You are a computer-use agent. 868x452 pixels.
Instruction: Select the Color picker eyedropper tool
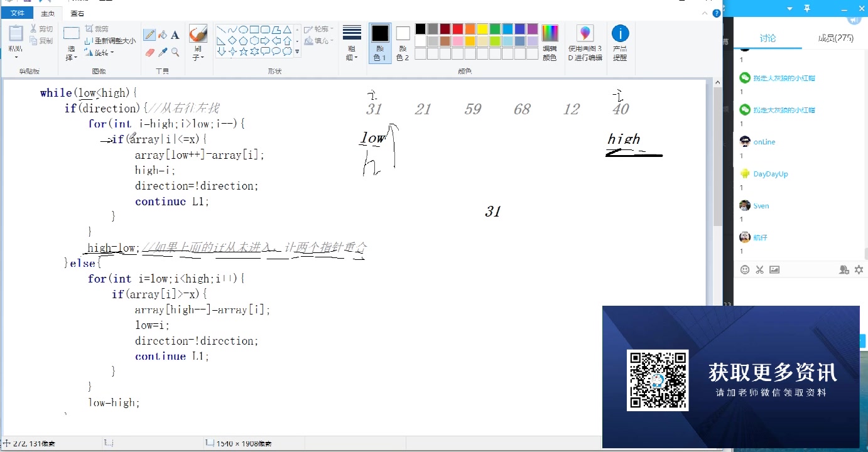click(x=163, y=53)
